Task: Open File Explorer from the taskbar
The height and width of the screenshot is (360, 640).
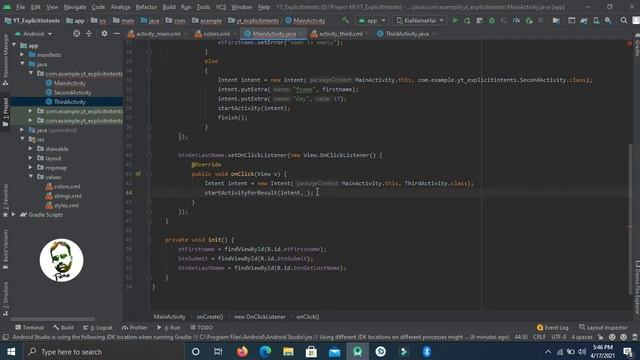Action: [x=288, y=351]
